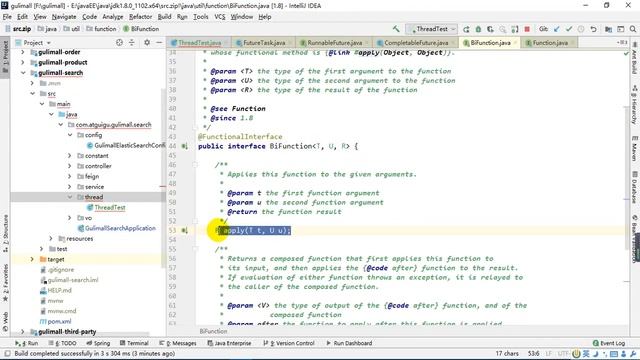Click the Debug bug icon in toolbar
This screenshot has width=640, height=360.
point(478,29)
